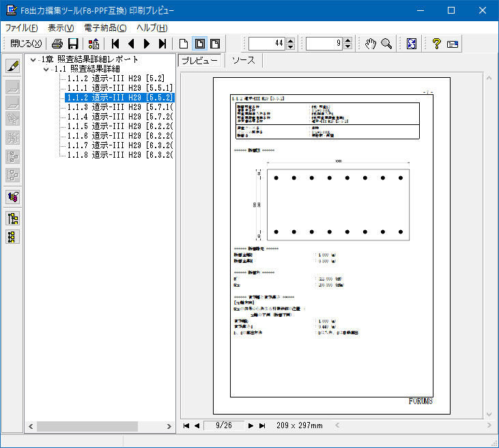Toggle the pressed page layout view button

click(199, 44)
